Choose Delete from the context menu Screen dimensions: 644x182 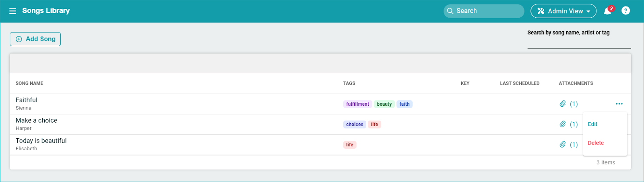(596, 143)
